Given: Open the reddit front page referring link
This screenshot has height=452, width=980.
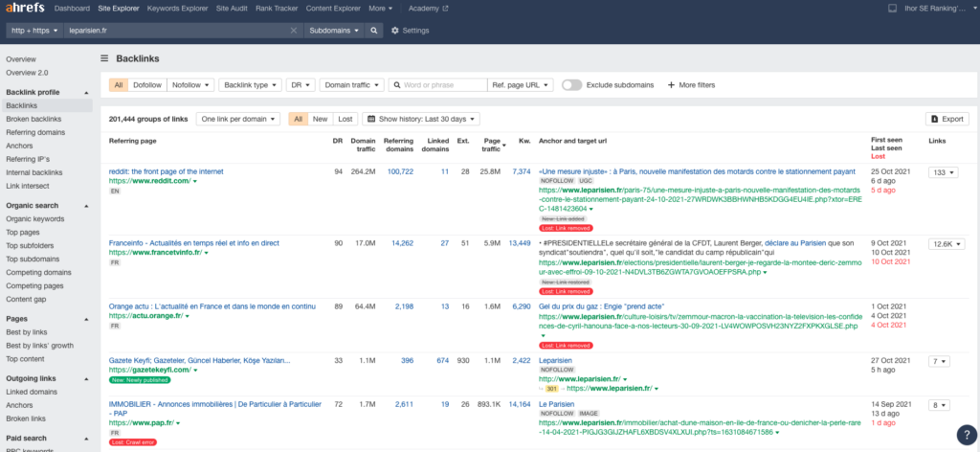Looking at the screenshot, I should (167, 171).
